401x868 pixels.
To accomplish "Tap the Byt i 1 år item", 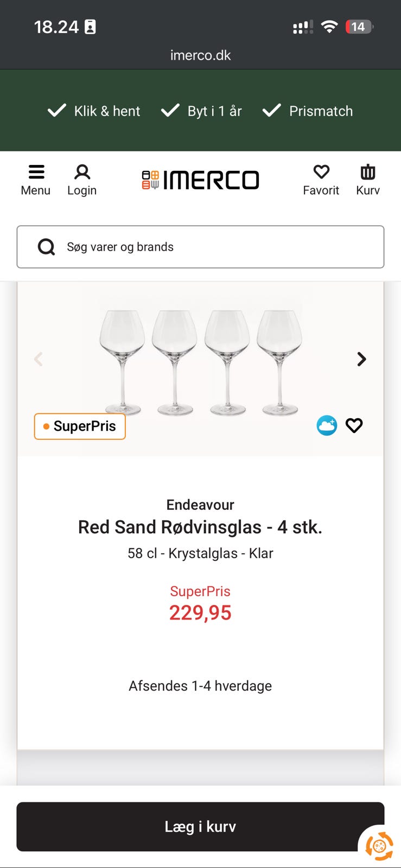I will pyautogui.click(x=201, y=111).
